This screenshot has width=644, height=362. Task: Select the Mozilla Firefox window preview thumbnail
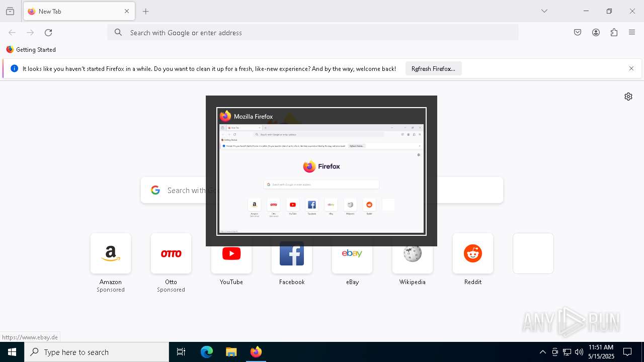point(321,178)
